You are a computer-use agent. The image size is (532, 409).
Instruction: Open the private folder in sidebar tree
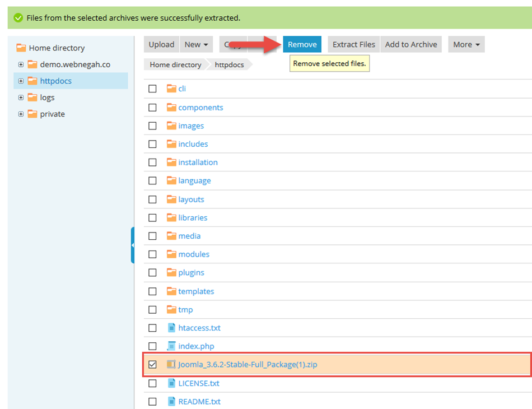(x=52, y=114)
